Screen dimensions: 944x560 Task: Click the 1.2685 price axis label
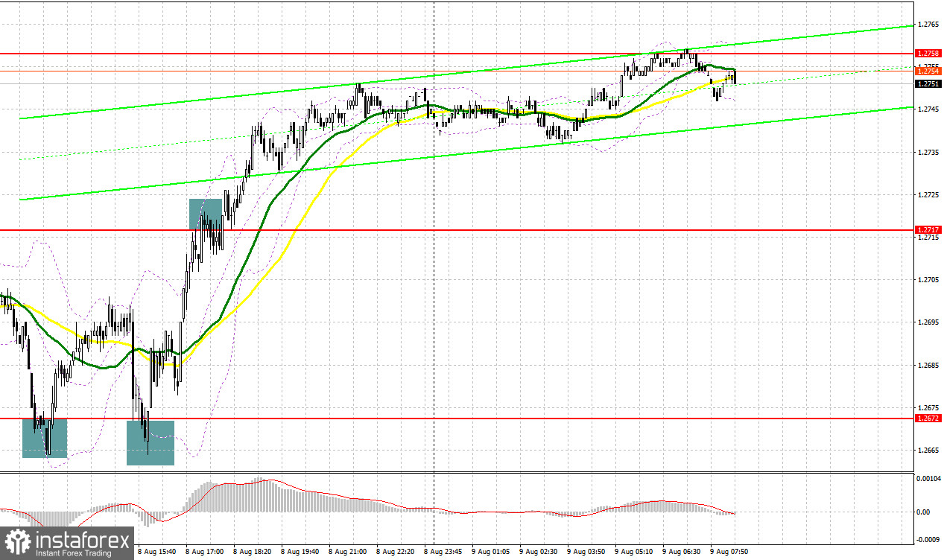(928, 365)
